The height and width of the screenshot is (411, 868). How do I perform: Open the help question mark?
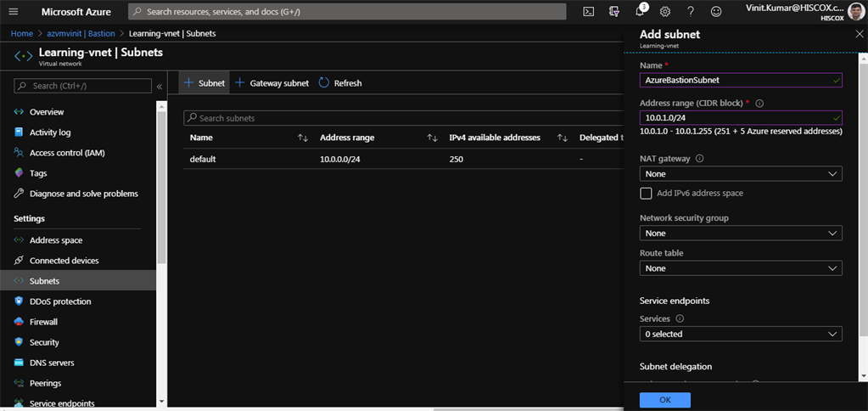[x=691, y=12]
